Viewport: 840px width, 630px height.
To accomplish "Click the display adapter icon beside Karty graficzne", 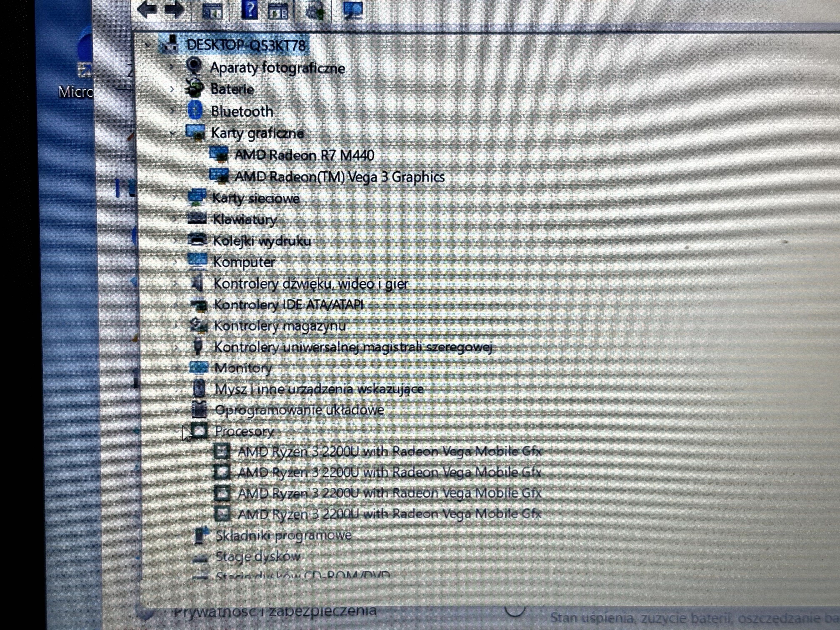I will tap(196, 132).
